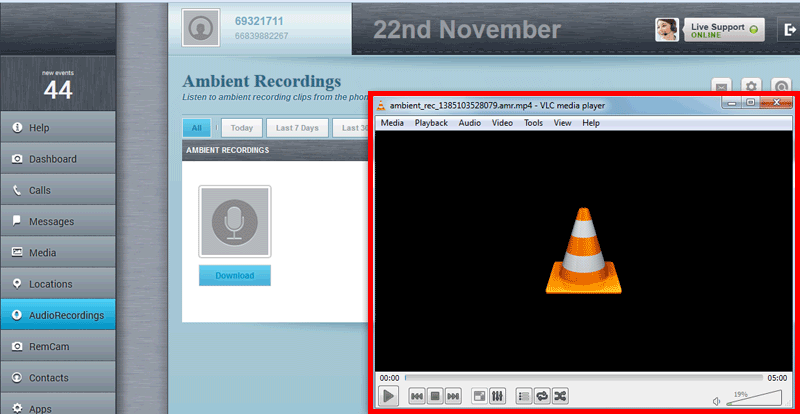Click the microphone recording thumbnail
This screenshot has width=800, height=414.
(235, 222)
